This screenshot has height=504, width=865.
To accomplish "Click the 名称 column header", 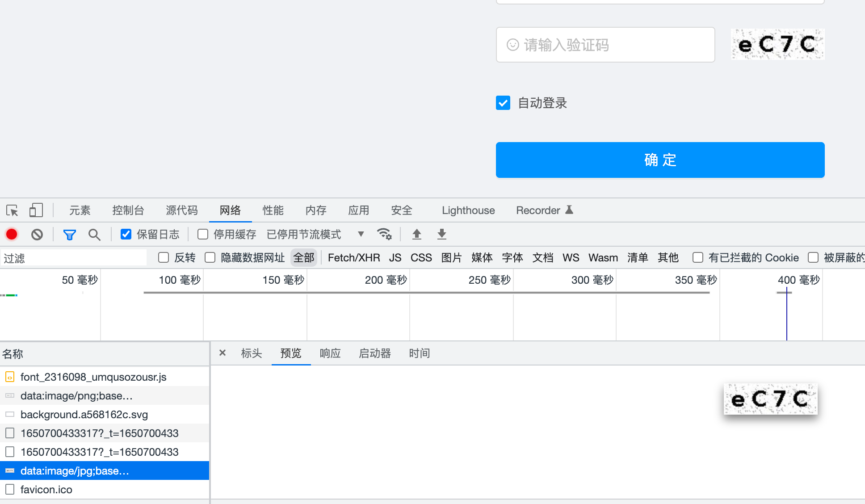I will (105, 354).
